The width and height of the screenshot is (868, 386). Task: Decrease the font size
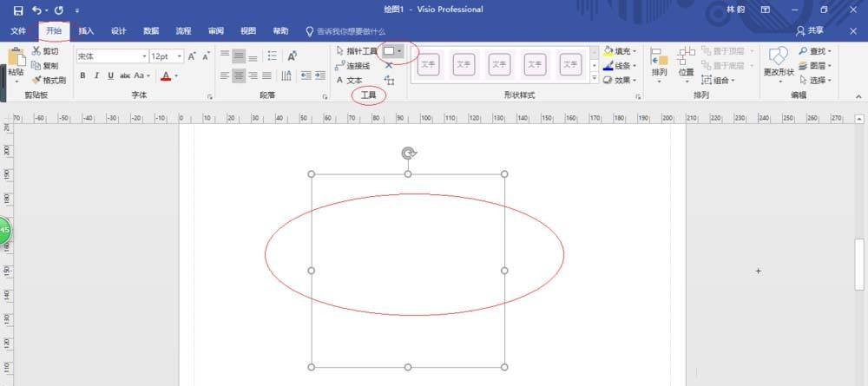coord(206,56)
